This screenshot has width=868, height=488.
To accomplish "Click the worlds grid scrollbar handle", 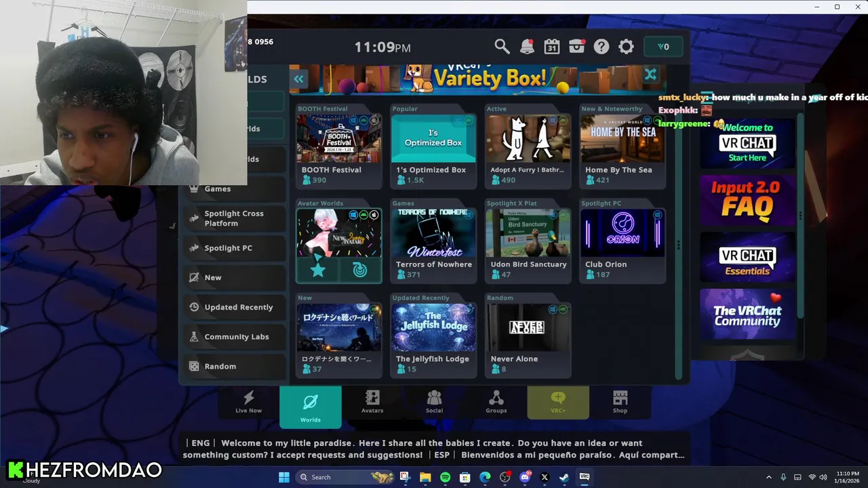I will coord(677,244).
